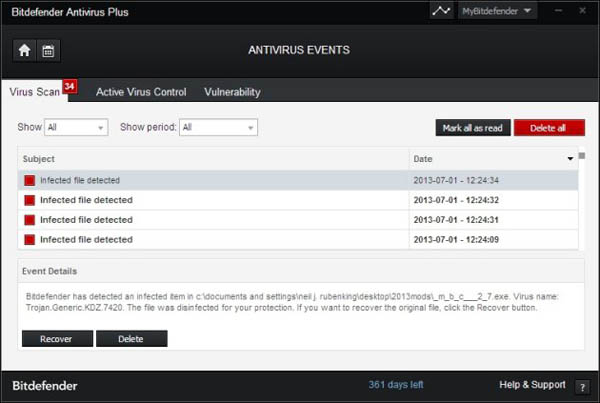
Task: Minimize the Bitdefender window
Action: pos(558,11)
